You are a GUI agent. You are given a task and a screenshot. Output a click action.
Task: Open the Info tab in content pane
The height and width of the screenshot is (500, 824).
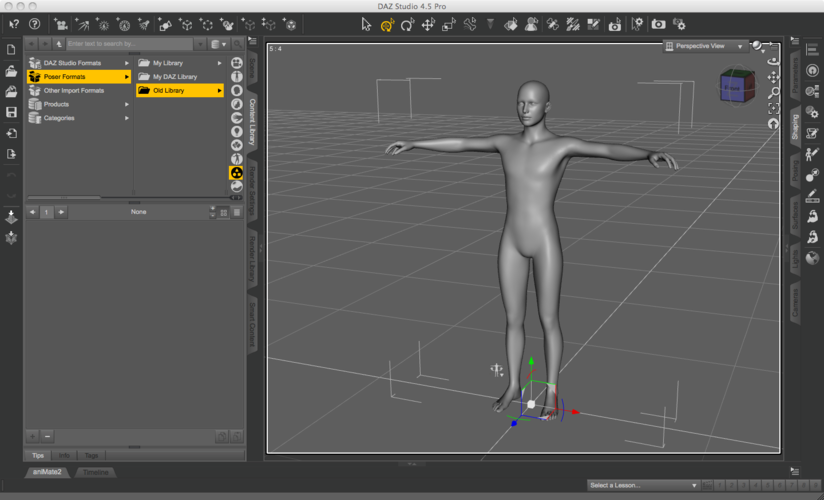pos(64,455)
